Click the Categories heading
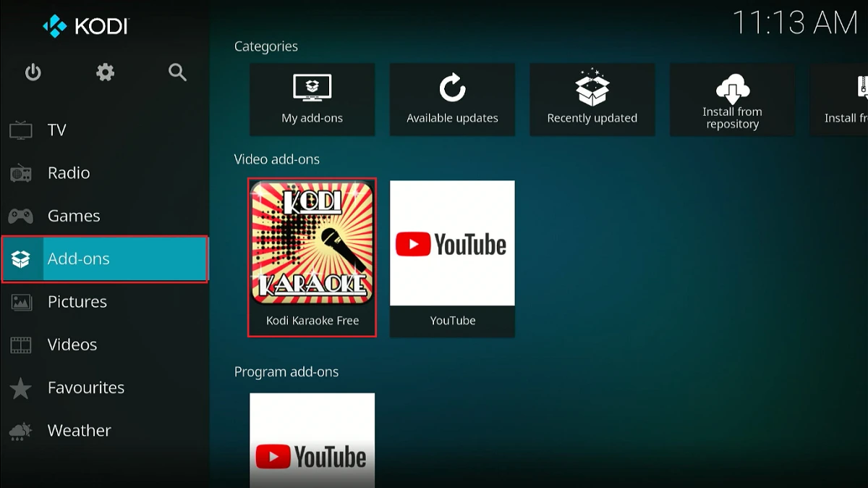The width and height of the screenshot is (868, 488). (266, 46)
